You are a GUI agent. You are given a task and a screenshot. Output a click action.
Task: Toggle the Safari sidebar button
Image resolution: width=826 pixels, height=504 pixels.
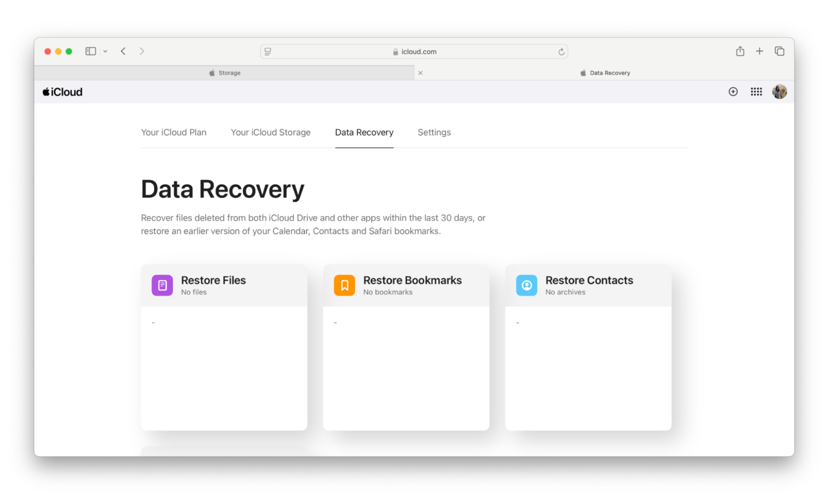coord(91,51)
